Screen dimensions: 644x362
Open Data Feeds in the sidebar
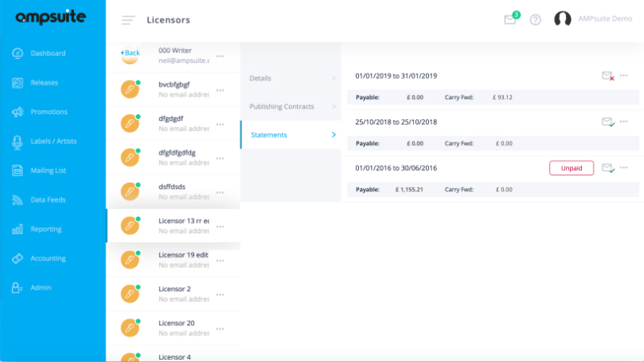point(47,200)
